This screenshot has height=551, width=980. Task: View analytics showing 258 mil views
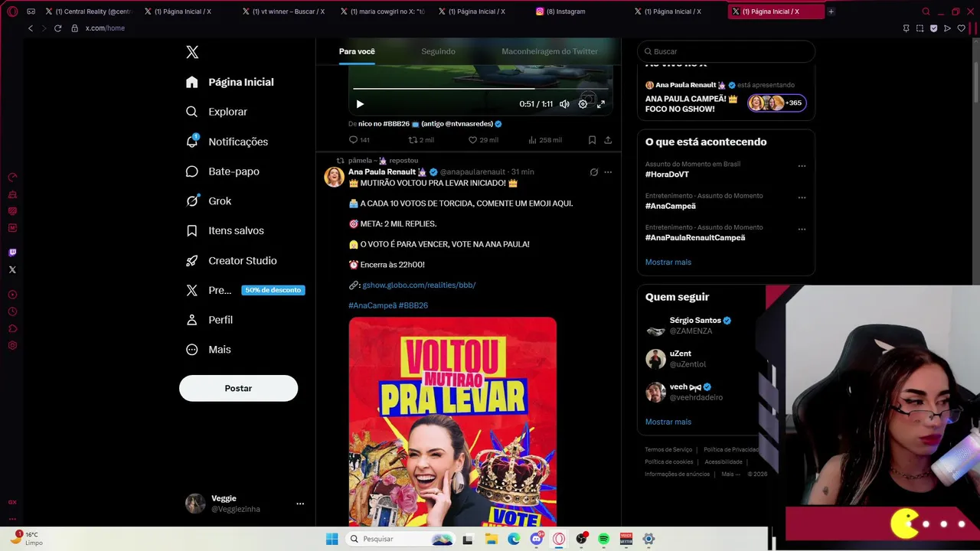click(x=545, y=140)
